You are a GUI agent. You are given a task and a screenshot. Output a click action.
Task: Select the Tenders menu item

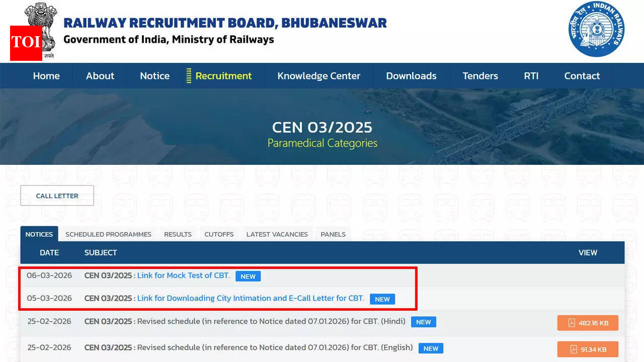[x=480, y=76]
